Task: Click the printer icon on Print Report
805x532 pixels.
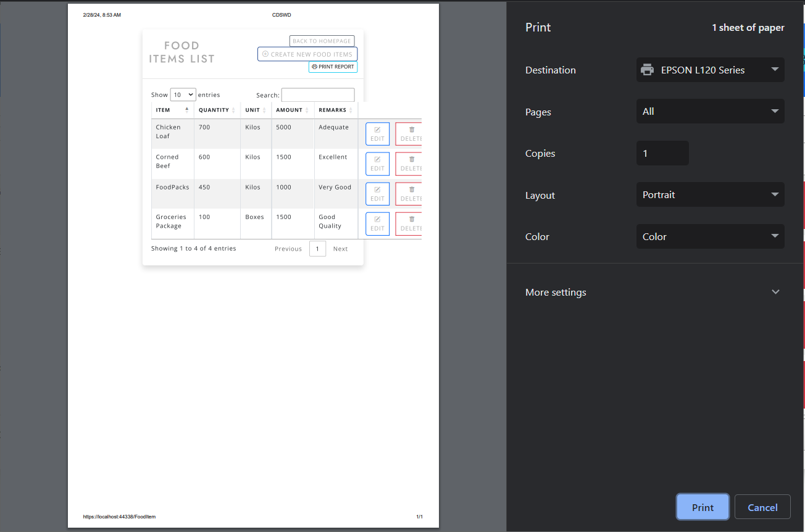Action: [x=315, y=66]
